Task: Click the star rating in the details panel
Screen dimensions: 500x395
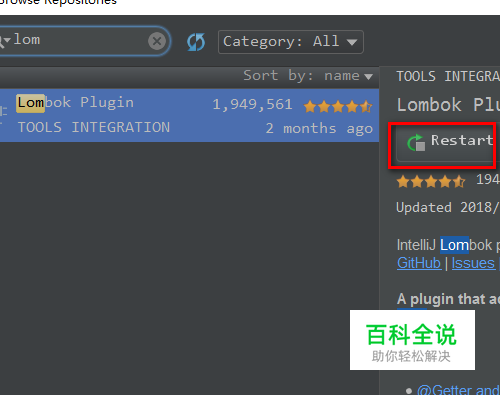Action: 431,182
